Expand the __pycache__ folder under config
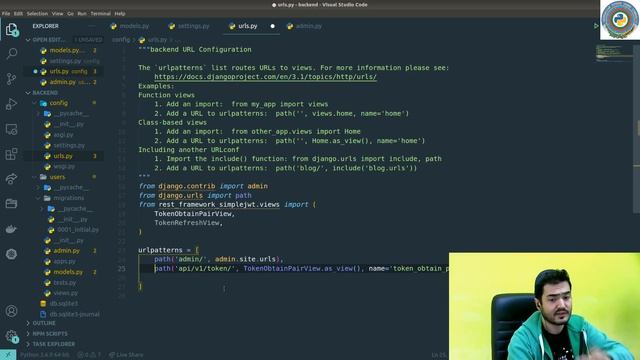 pyautogui.click(x=38, y=113)
